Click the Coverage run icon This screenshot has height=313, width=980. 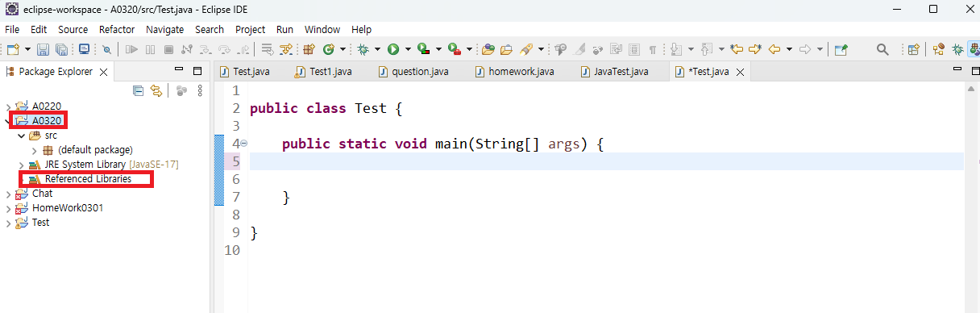[424, 49]
